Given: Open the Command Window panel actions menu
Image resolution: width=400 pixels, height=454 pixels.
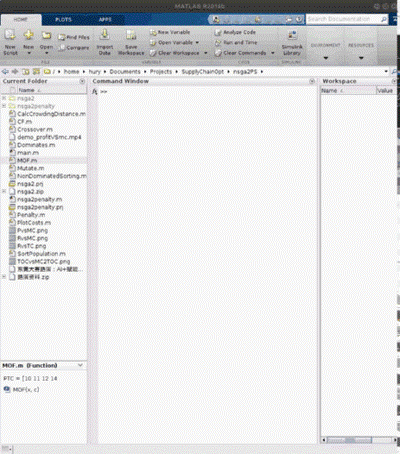Looking at the screenshot, I should tap(312, 81).
